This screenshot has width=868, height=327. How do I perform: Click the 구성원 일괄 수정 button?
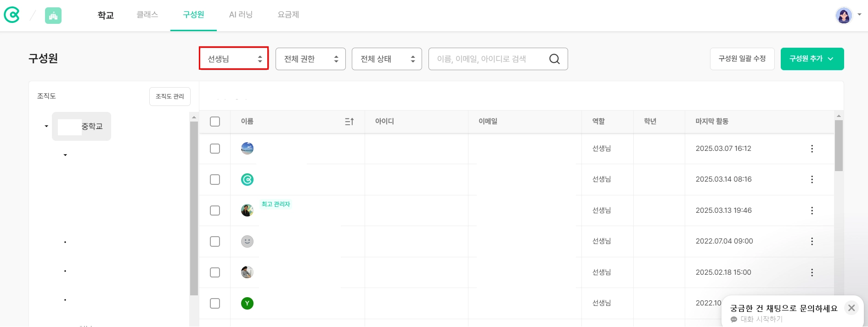[x=742, y=59]
